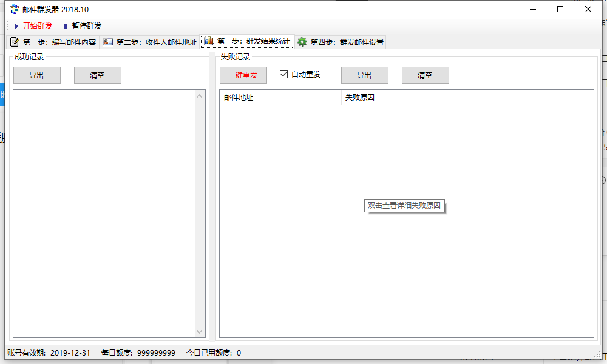Click the 邮件地址 column header
The image size is (607, 364).
[x=280, y=98]
